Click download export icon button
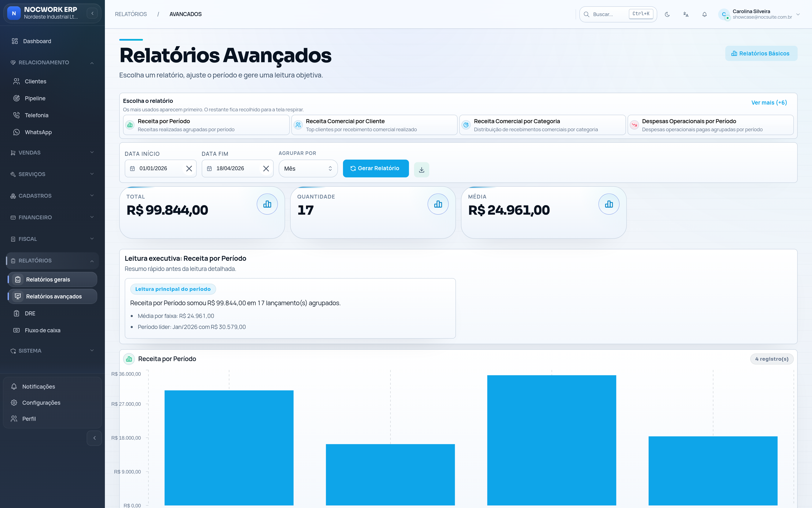 421,170
